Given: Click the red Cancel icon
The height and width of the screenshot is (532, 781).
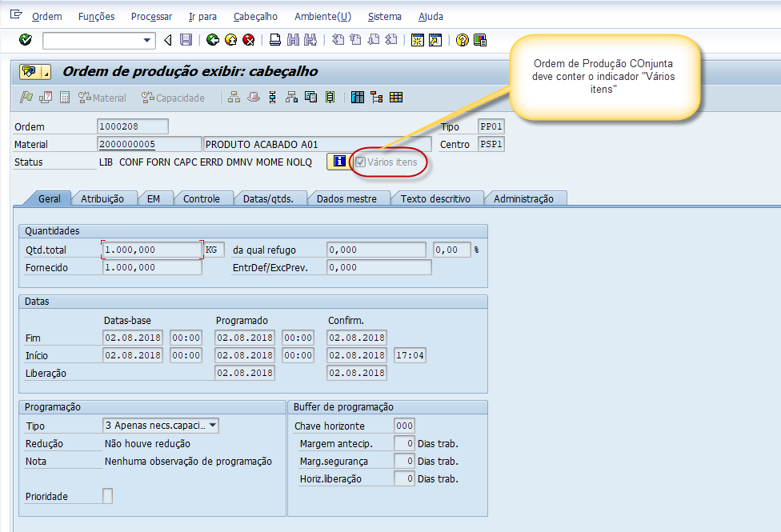Looking at the screenshot, I should [248, 40].
